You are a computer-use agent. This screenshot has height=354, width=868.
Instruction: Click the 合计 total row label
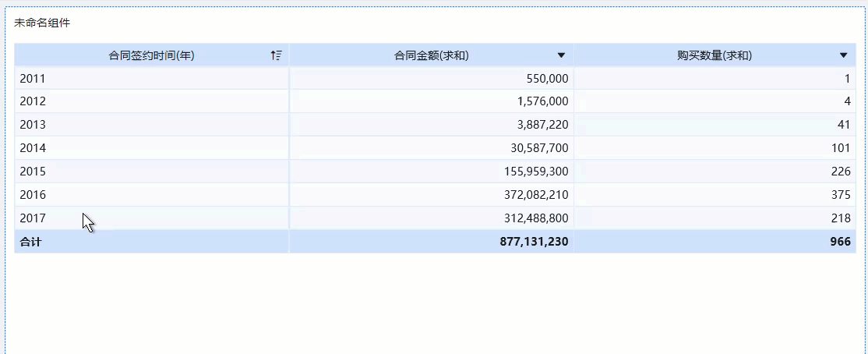[x=31, y=242]
